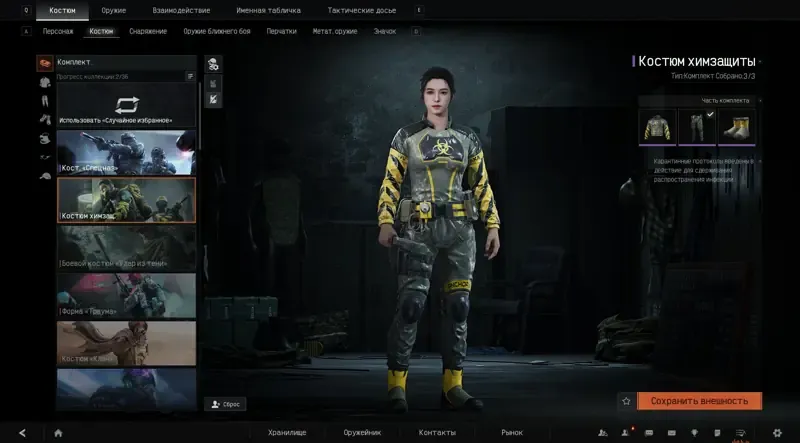Go back with the arrow icon
Image resolution: width=800 pixels, height=443 pixels.
(x=22, y=433)
